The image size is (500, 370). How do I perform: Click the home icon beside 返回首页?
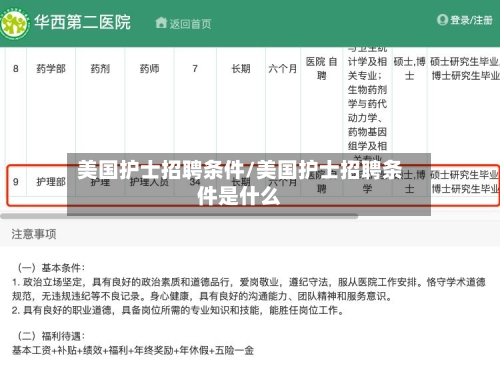[x=161, y=23]
